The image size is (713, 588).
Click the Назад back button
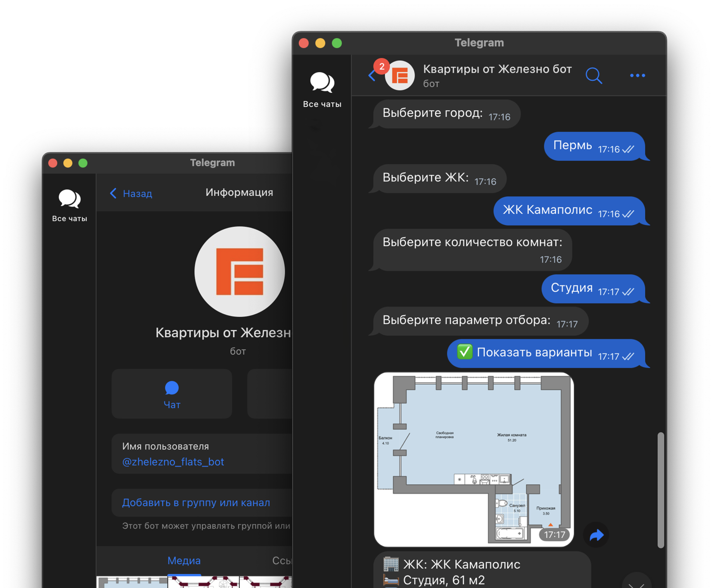click(131, 193)
